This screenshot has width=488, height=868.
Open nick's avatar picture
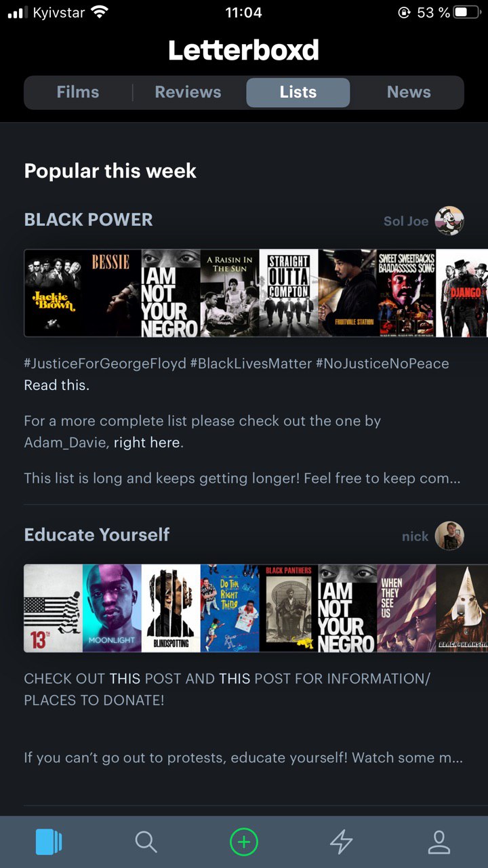click(x=449, y=536)
